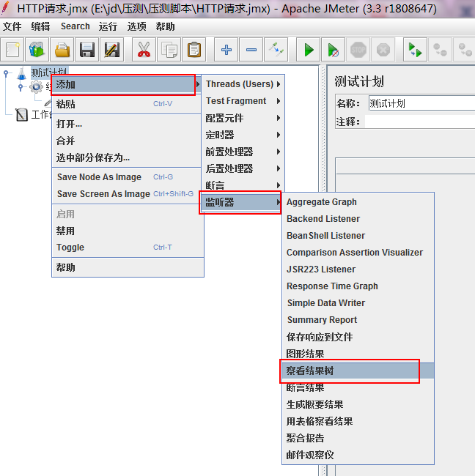The image size is (475, 476).
Task: Select 用表格察看结果 listener
Action: click(358, 421)
